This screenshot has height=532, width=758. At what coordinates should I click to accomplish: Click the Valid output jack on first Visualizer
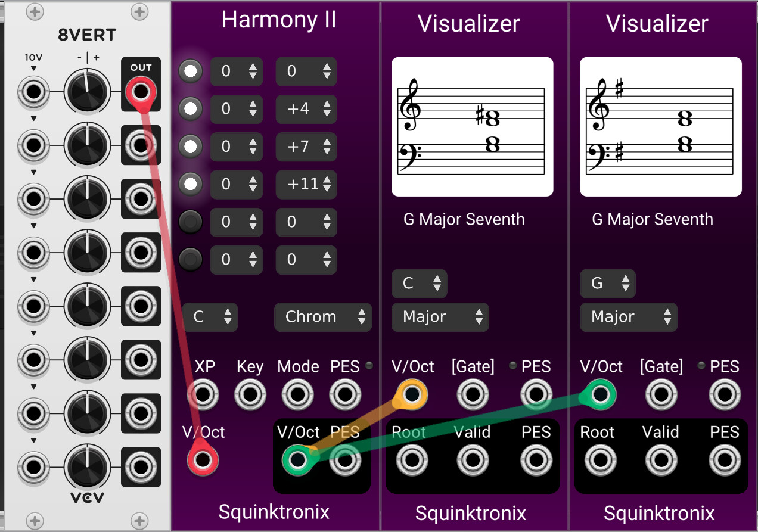point(473,460)
